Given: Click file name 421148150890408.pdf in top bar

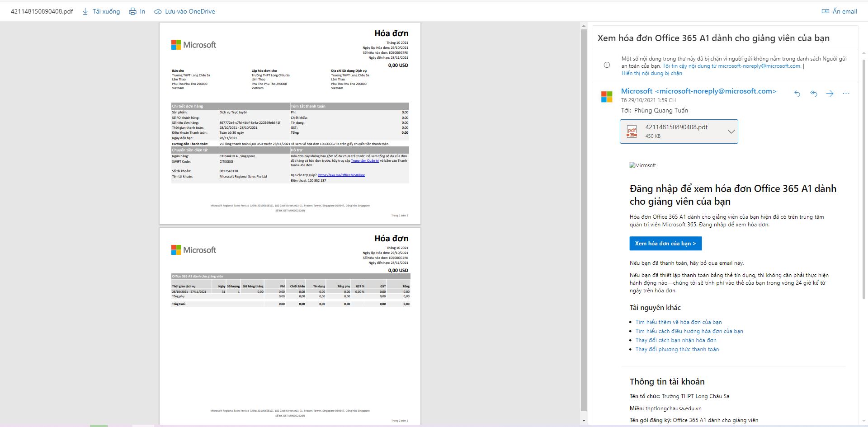Looking at the screenshot, I should [42, 12].
